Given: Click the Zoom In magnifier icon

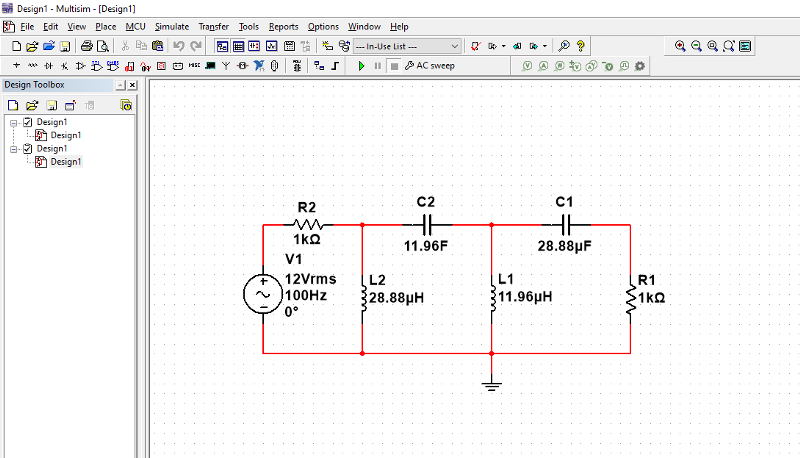Looking at the screenshot, I should point(680,46).
